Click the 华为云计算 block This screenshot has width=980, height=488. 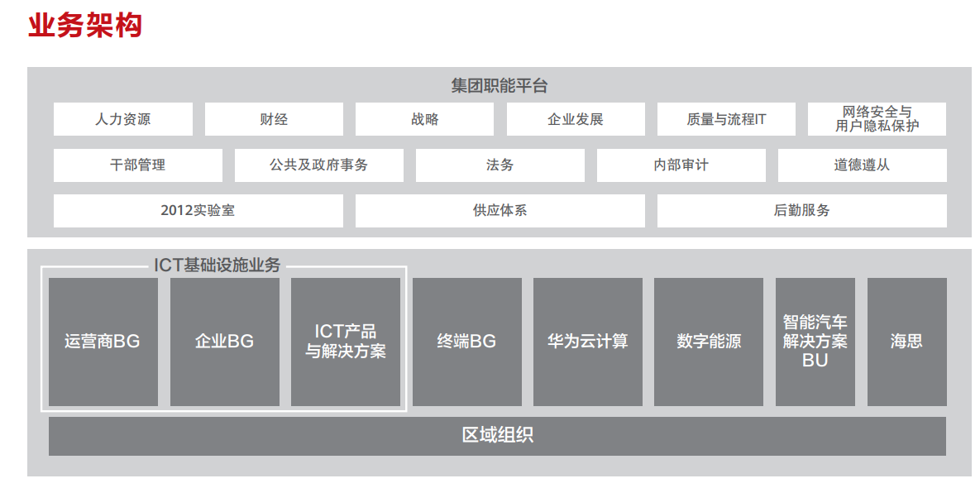tap(587, 342)
